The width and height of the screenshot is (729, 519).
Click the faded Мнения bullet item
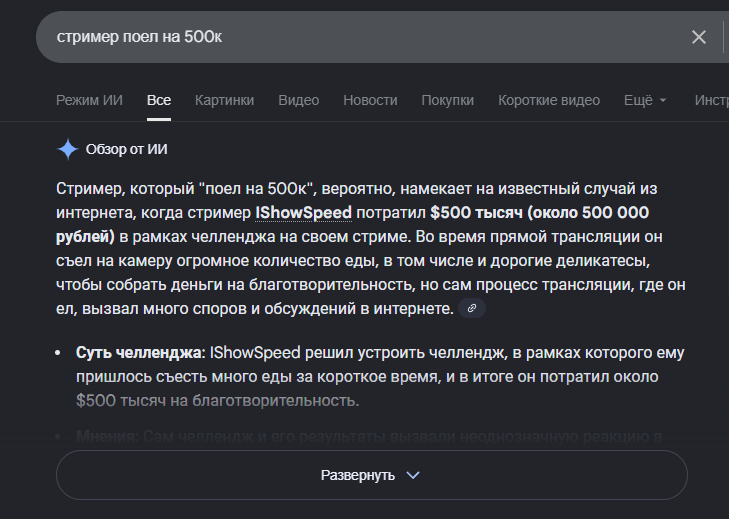108,436
